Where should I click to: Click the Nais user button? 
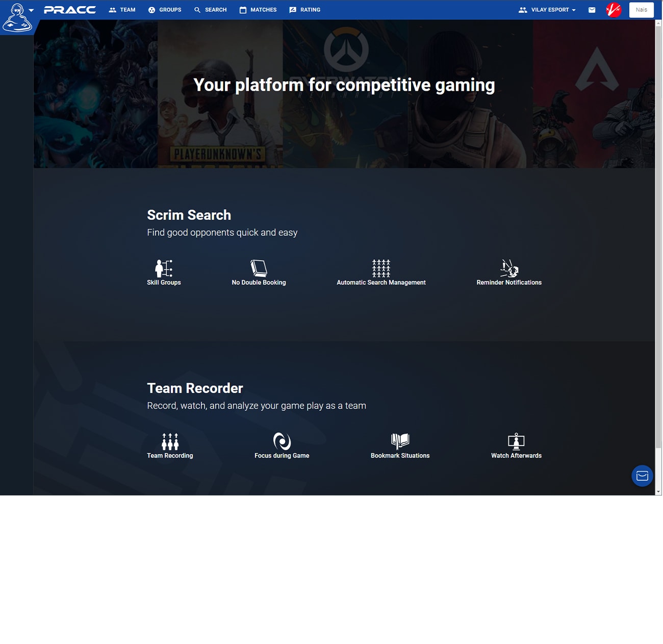[x=641, y=10]
